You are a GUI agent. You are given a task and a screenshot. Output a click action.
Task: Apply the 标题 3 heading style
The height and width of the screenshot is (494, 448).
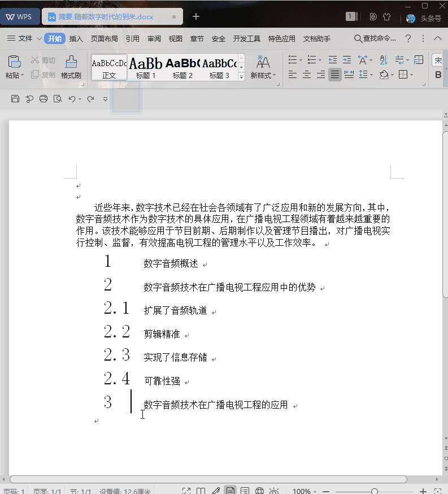(219, 67)
